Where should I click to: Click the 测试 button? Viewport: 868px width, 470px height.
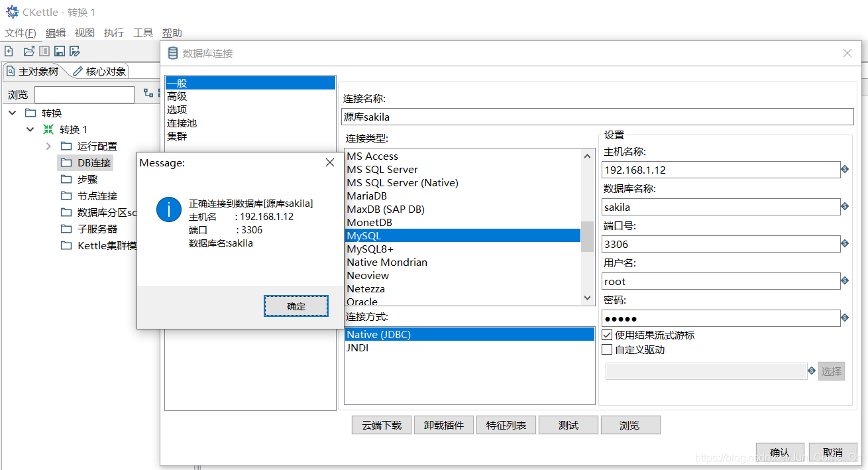pyautogui.click(x=568, y=425)
